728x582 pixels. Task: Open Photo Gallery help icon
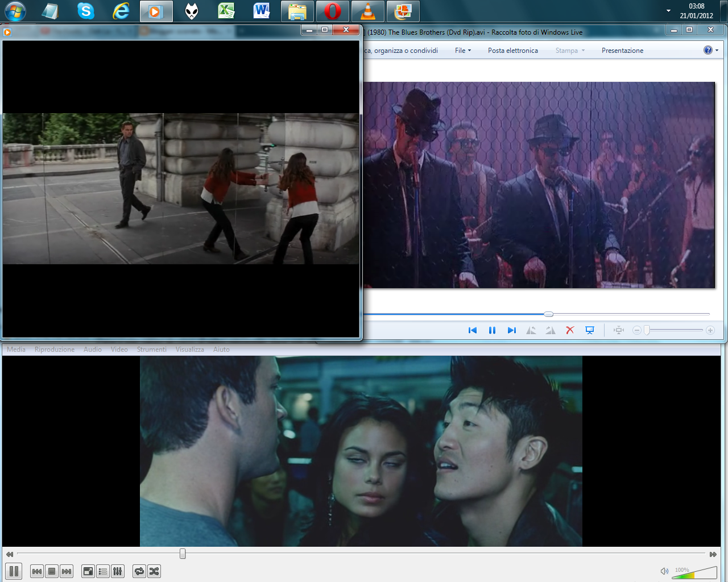(708, 50)
